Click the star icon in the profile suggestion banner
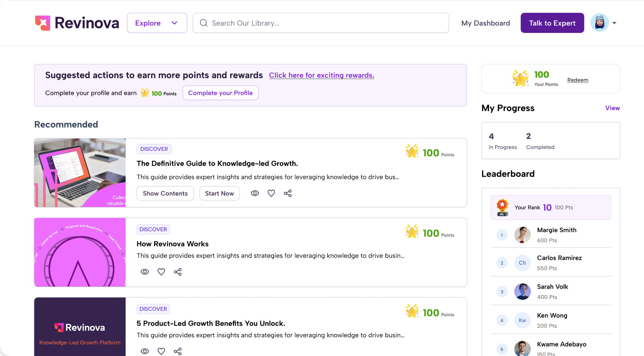The image size is (644, 356). click(x=145, y=93)
